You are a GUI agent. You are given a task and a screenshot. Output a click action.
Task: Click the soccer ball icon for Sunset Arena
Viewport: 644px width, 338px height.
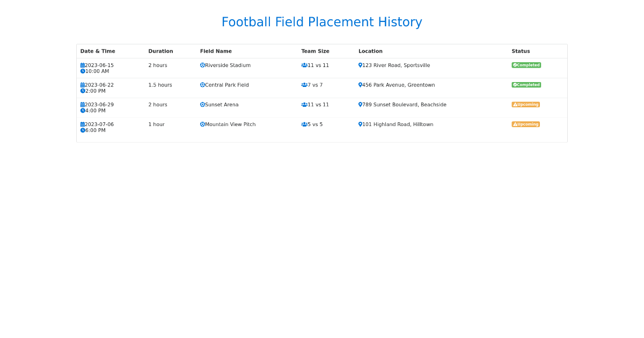202,105
